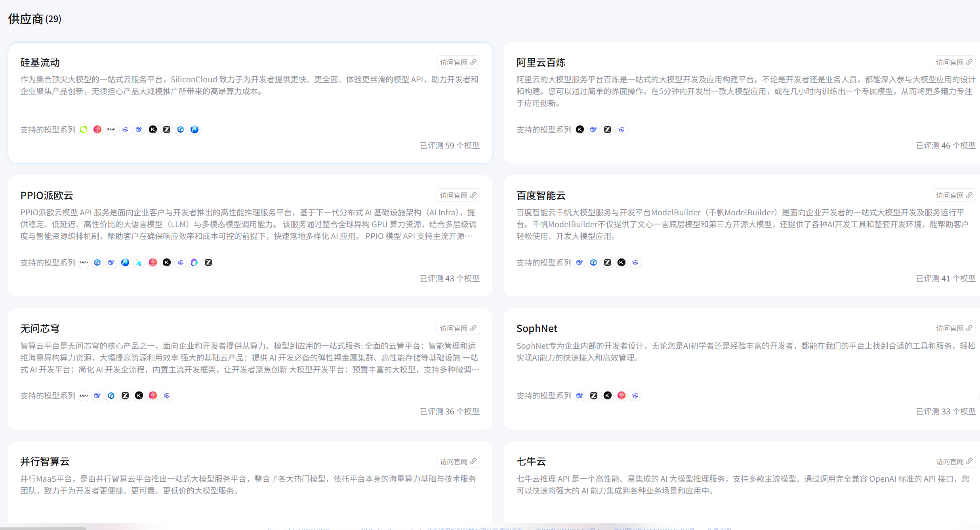
Task: Open 访问官网 link for PPIO派欧云
Action: click(x=458, y=195)
